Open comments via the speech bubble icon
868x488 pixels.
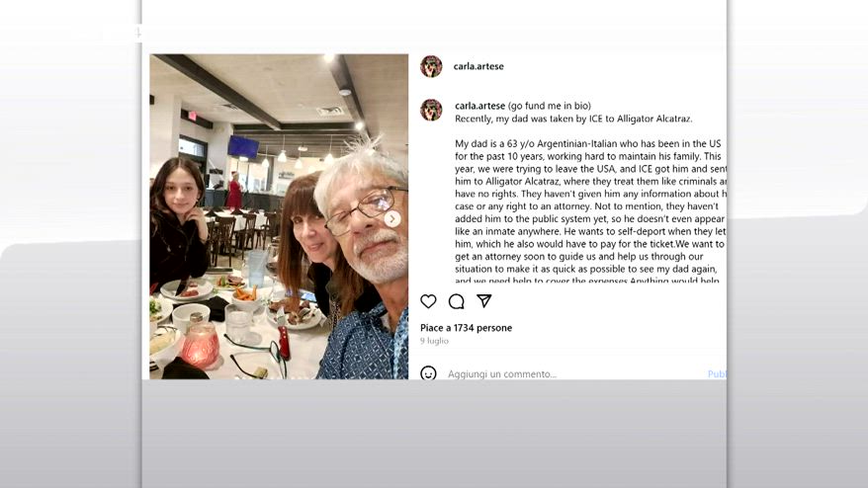[456, 301]
